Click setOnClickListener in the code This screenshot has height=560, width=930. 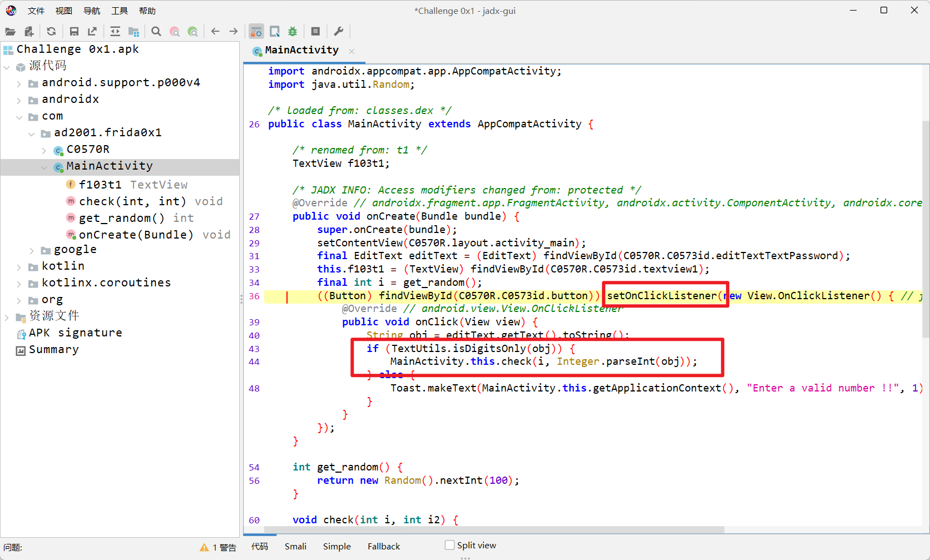pyautogui.click(x=661, y=295)
